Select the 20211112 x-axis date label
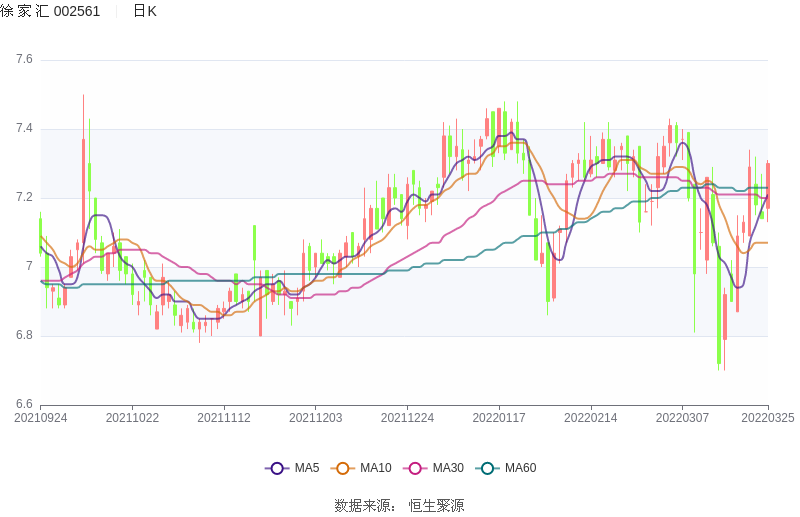This screenshot has height=517, width=800. (x=224, y=418)
